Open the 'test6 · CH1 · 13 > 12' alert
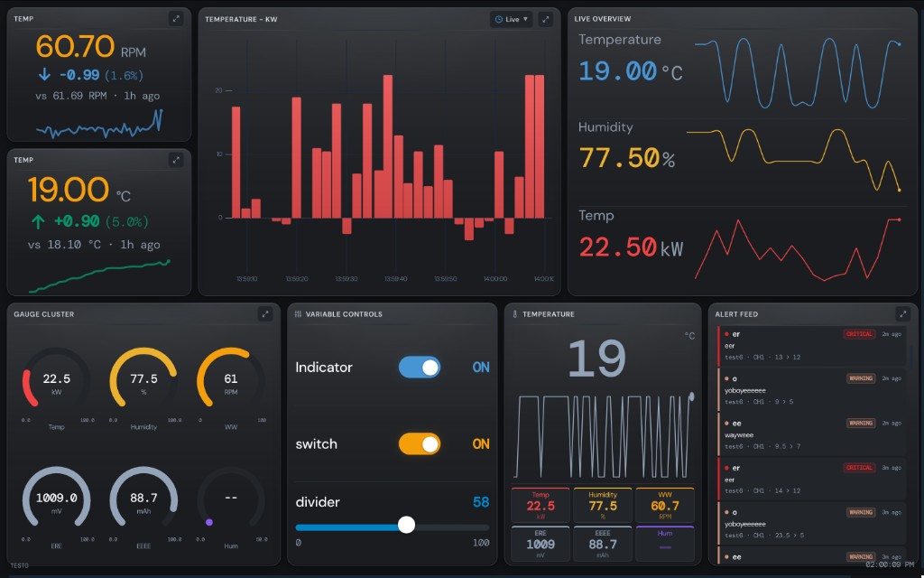The width and height of the screenshot is (924, 578). 811,345
